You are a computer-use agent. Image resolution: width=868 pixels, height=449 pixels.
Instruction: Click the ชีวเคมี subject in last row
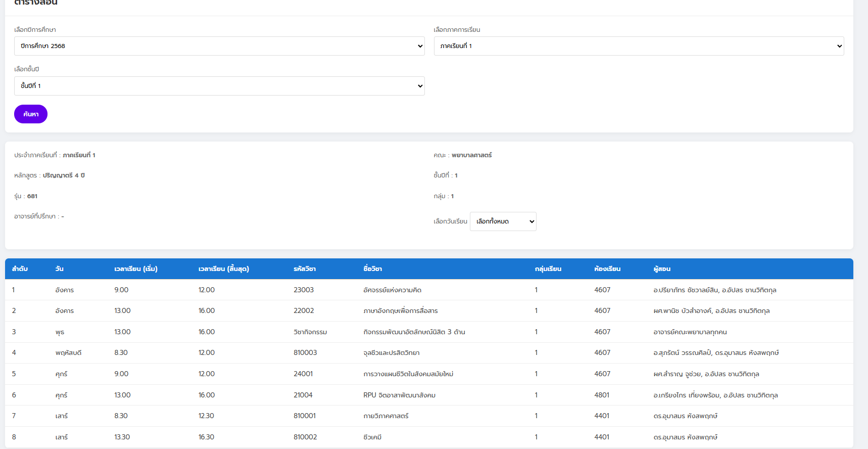tap(372, 437)
